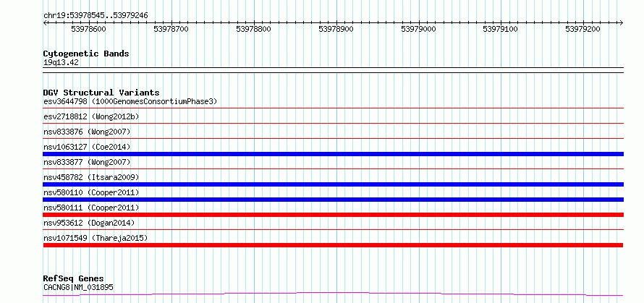Image resolution: width=644 pixels, height=303 pixels.
Task: Click the chr19:53978545..53979246 region label
Action: 96,16
